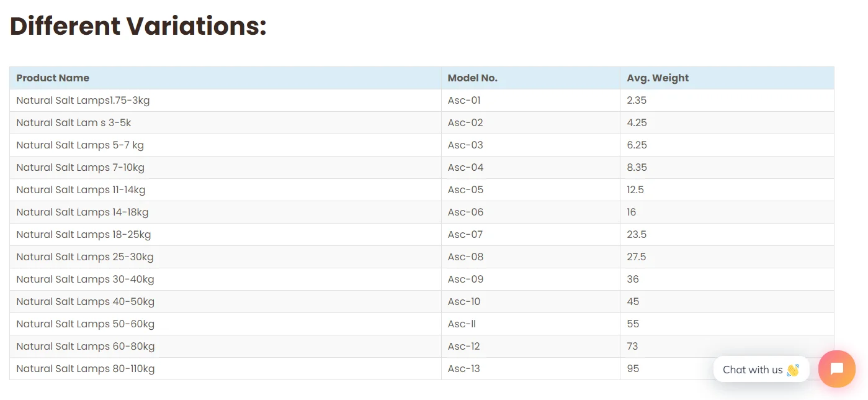Viewport: 868px width, 400px height.
Task: Select the 'Natural Salt Lamps 14-18kg' row name
Action: (83, 212)
